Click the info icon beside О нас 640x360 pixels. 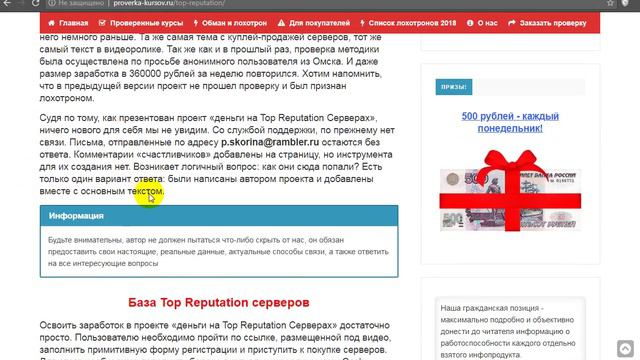470,23
